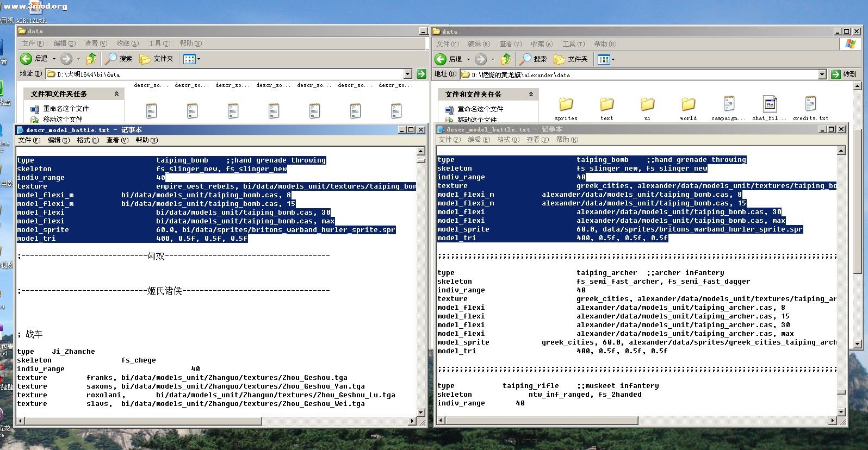Select the sprites folder icon
868x450 pixels.
[x=566, y=104]
